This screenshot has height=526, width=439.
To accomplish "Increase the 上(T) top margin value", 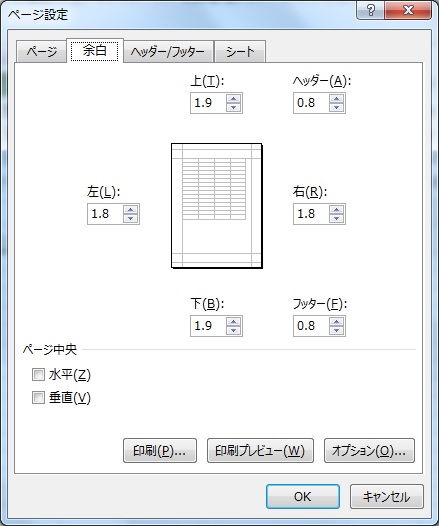I will pyautogui.click(x=233, y=99).
